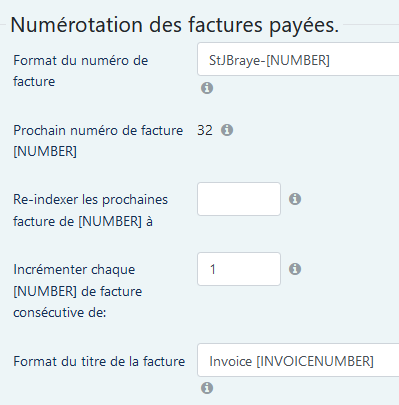Show help icon next to re-index field
The width and height of the screenshot is (399, 405).
click(295, 199)
